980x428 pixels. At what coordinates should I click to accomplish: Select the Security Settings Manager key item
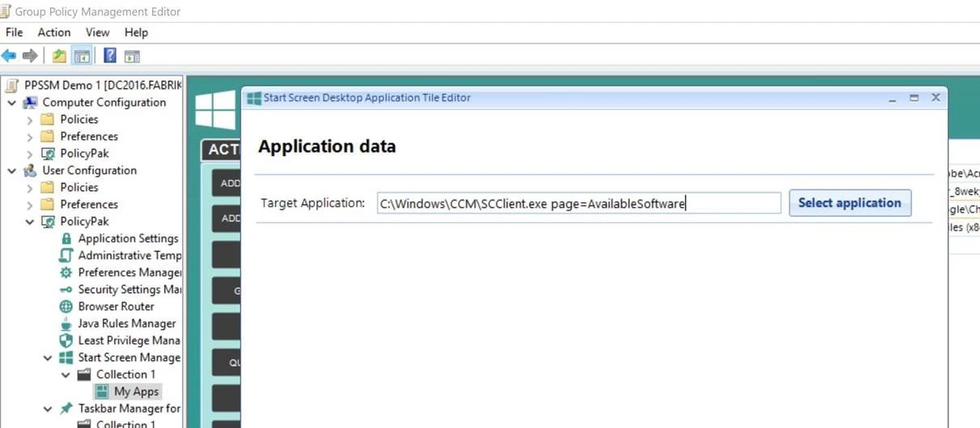pyautogui.click(x=129, y=290)
